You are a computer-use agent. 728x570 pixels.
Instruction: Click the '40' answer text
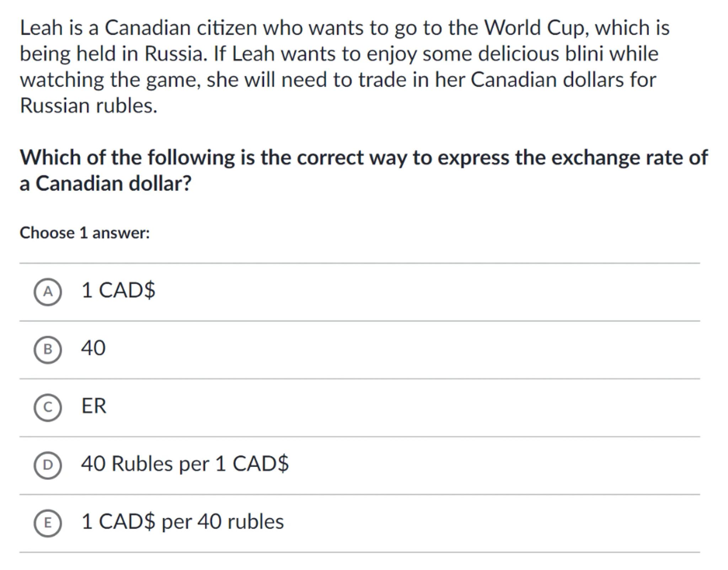click(93, 348)
